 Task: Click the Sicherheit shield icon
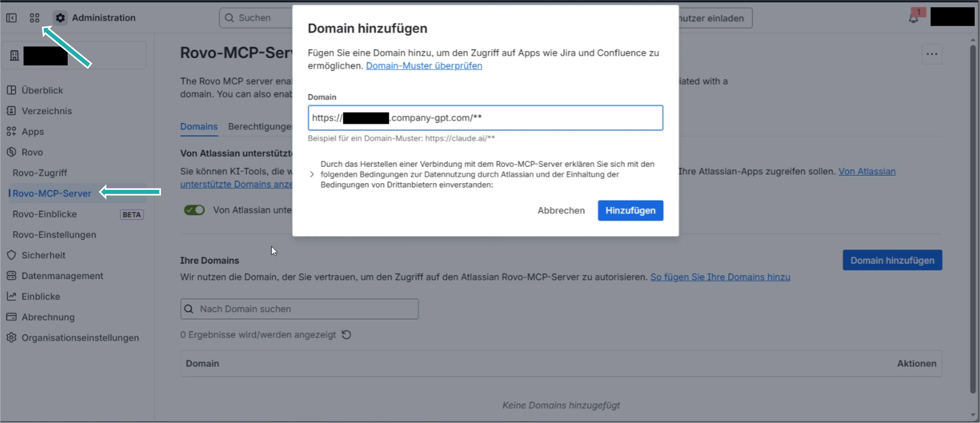click(x=11, y=255)
